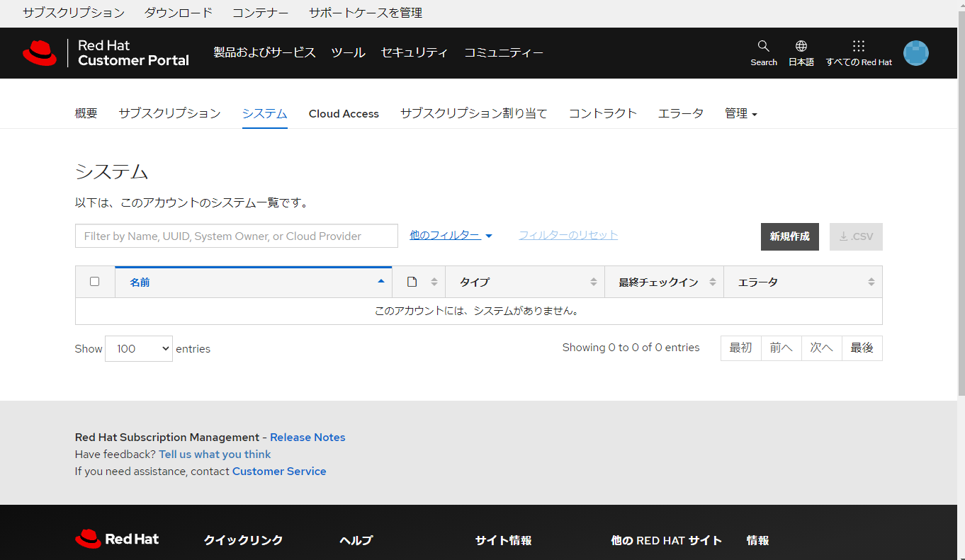Open the Release Notes link
The height and width of the screenshot is (560, 965).
tap(307, 437)
